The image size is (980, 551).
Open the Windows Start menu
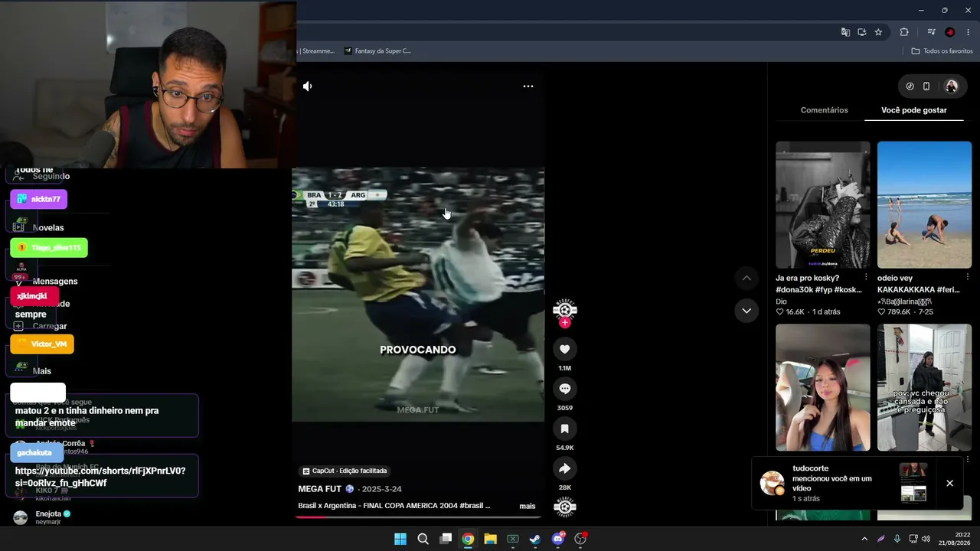pos(400,539)
